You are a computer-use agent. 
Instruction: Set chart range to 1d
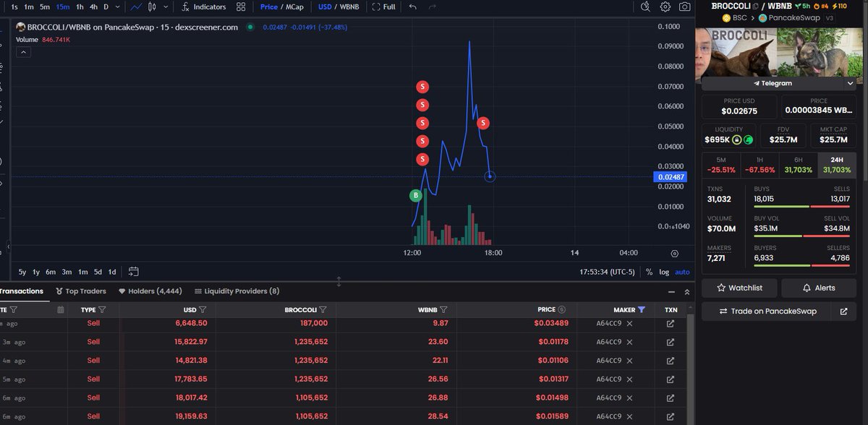click(x=112, y=272)
